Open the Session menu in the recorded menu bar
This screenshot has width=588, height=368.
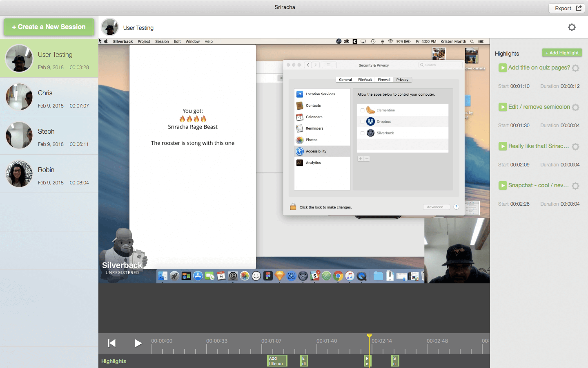pyautogui.click(x=162, y=42)
